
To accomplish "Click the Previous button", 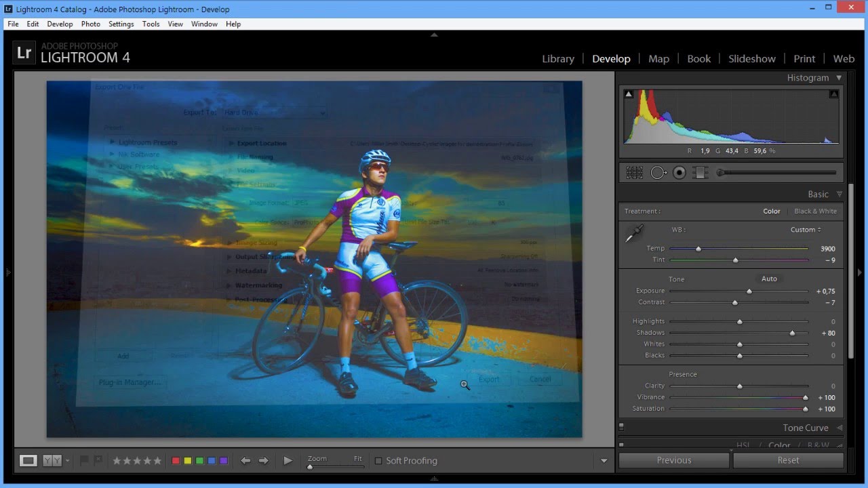I will 674,460.
